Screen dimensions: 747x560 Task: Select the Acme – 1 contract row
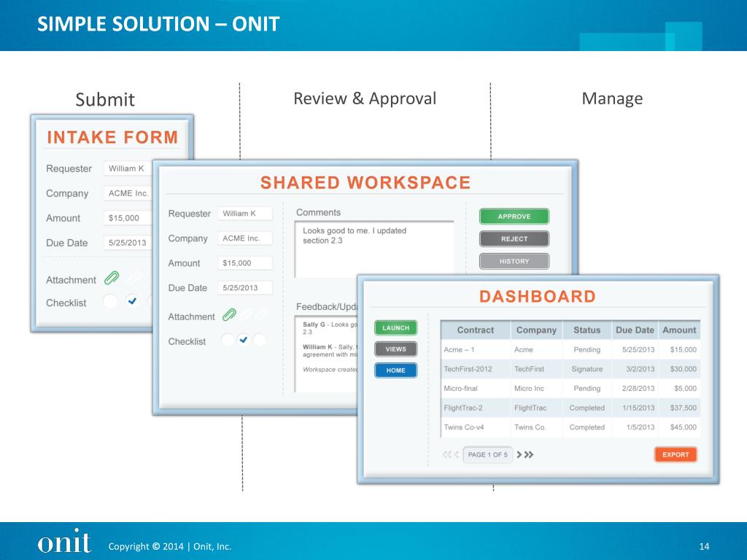pos(570,349)
